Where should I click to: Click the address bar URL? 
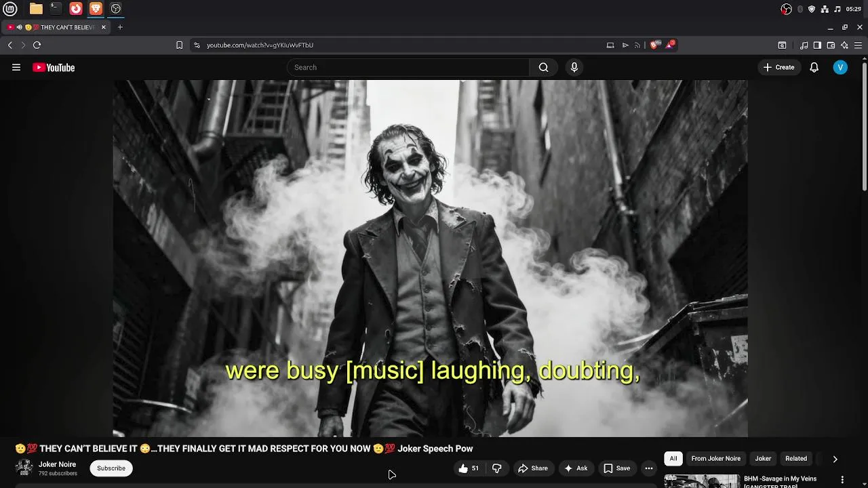(x=260, y=45)
